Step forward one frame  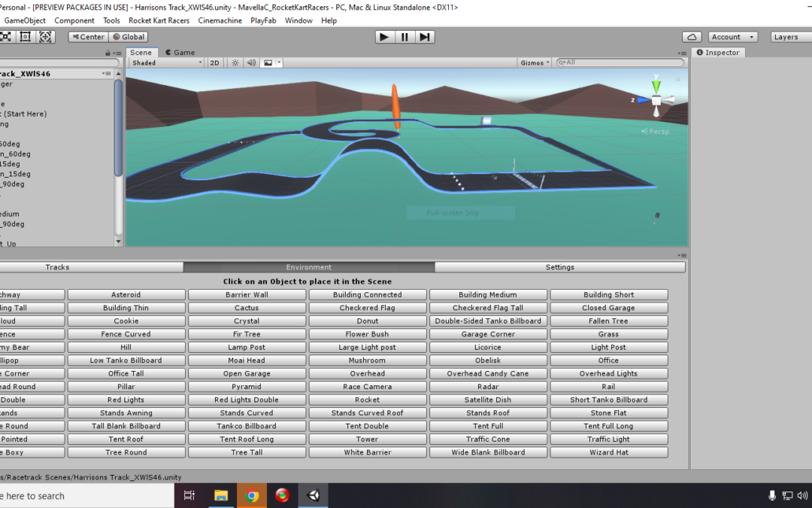click(x=425, y=37)
